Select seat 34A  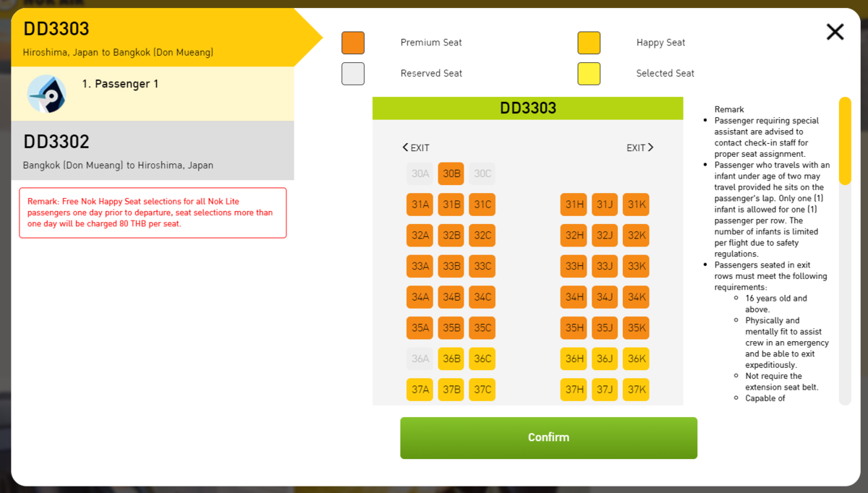coord(420,297)
